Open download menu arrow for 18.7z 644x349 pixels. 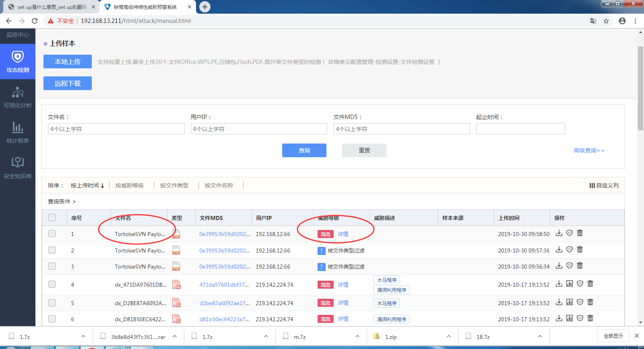(540, 337)
